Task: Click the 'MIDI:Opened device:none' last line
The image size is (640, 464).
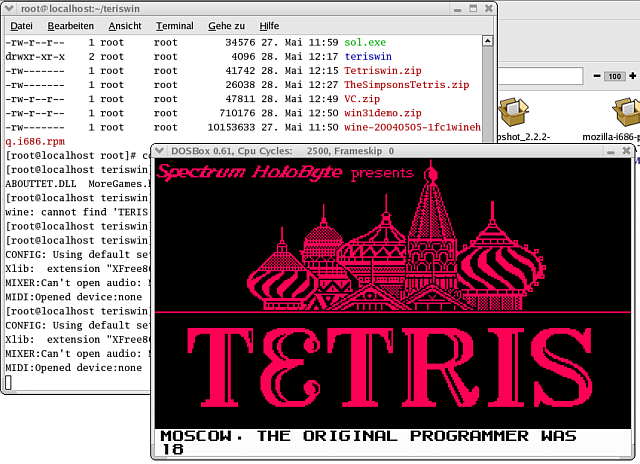Action: (x=73, y=368)
